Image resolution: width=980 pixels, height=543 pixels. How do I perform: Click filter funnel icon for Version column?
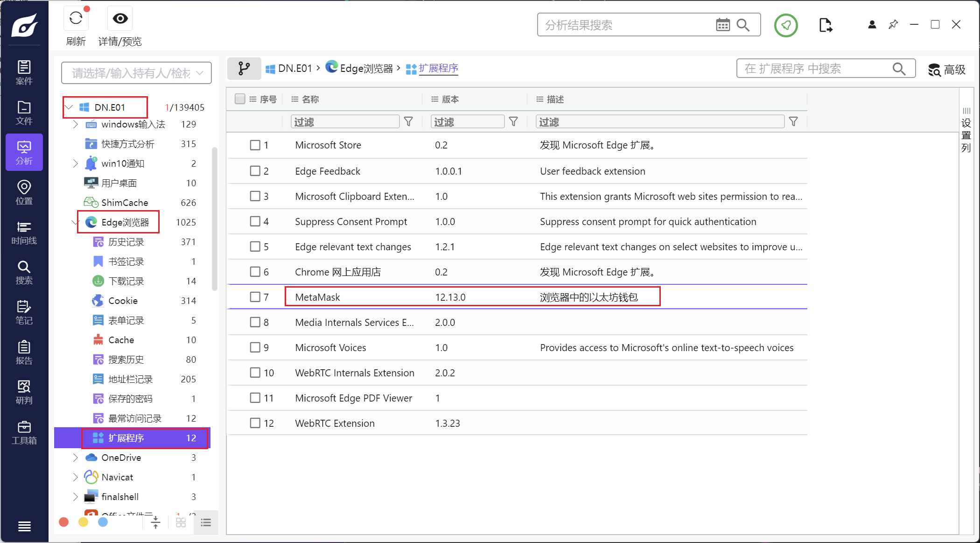513,122
